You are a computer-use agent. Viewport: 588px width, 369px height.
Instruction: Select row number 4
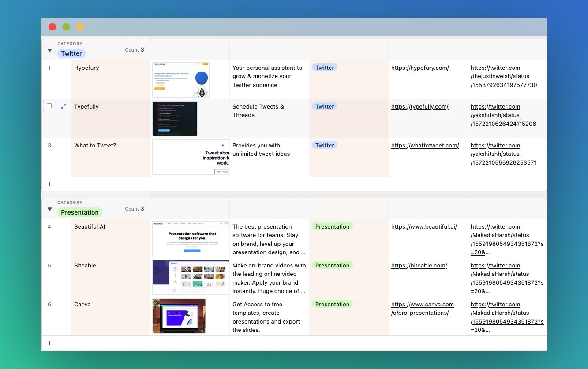(x=49, y=227)
